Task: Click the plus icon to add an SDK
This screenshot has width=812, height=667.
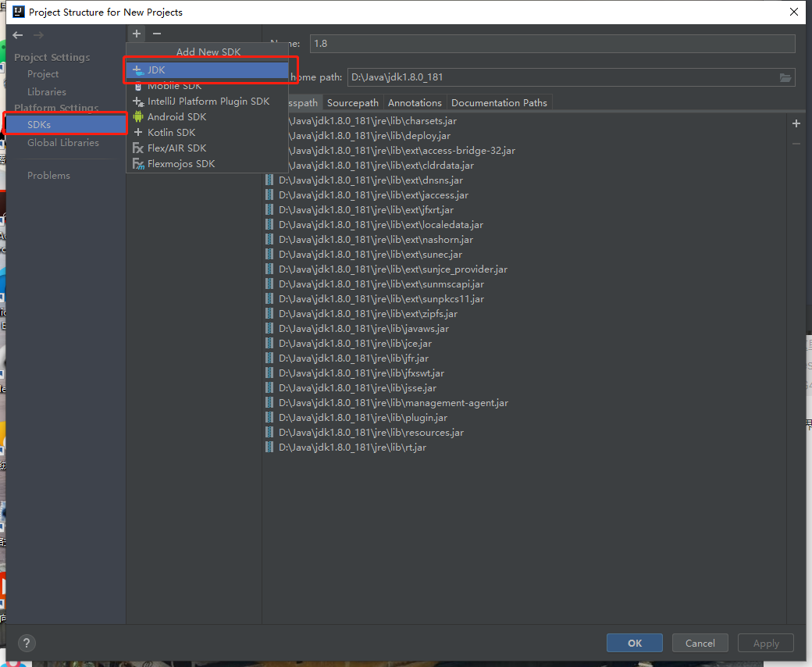Action: (136, 34)
